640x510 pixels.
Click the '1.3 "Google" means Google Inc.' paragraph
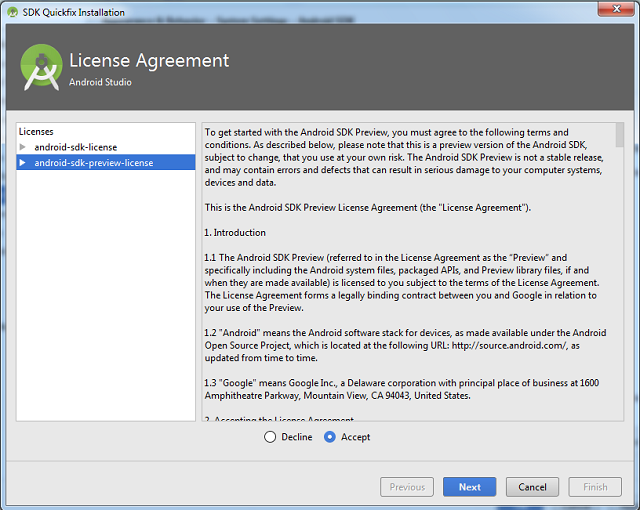coord(402,389)
